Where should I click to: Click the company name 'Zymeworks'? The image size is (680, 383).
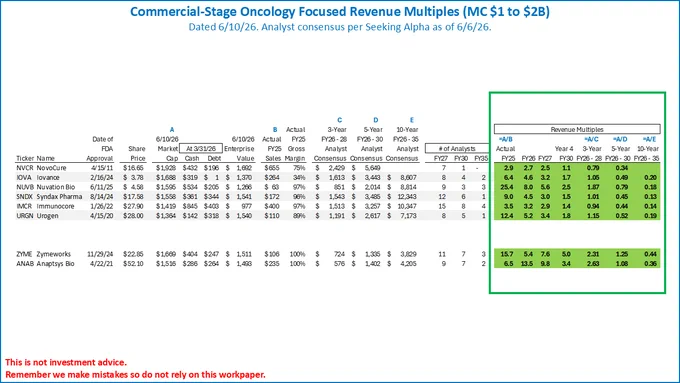tap(53, 254)
